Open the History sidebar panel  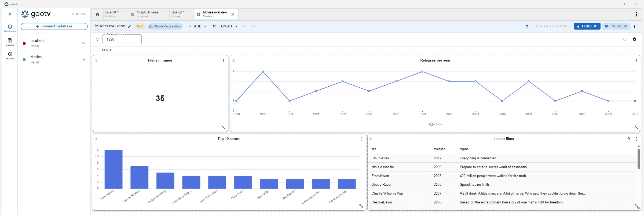pyautogui.click(x=10, y=56)
